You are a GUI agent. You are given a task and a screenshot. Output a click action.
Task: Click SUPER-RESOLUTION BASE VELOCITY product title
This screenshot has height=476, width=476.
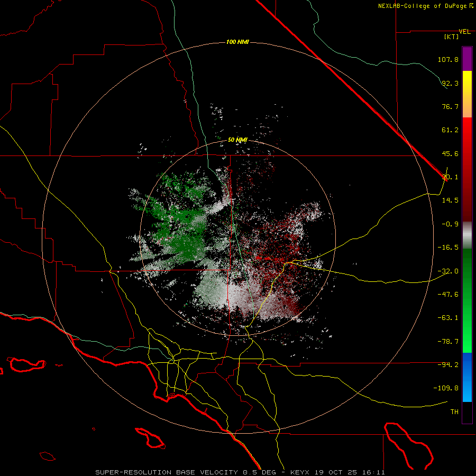click(167, 472)
